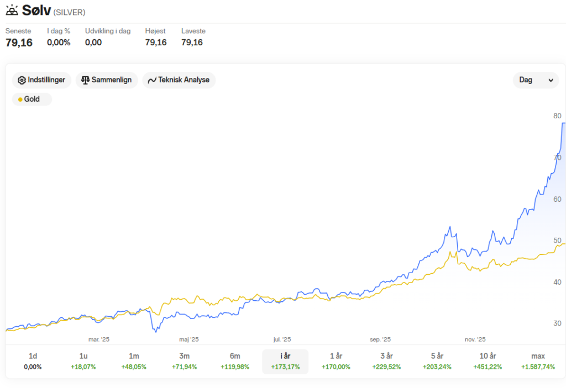Remove the Gold comparison chip
The height and width of the screenshot is (392, 566).
(32, 100)
